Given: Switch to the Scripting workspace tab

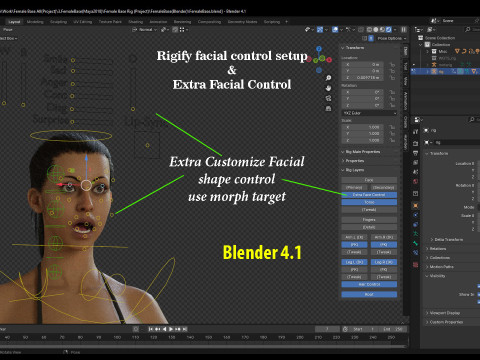Looking at the screenshot, I should pos(272,22).
